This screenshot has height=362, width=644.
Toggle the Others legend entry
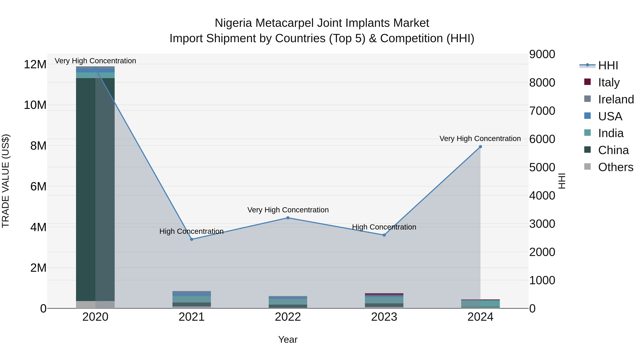click(x=609, y=167)
